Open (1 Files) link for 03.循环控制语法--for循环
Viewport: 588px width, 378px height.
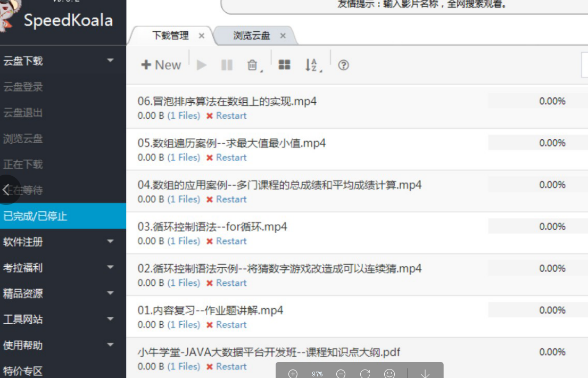[184, 241]
